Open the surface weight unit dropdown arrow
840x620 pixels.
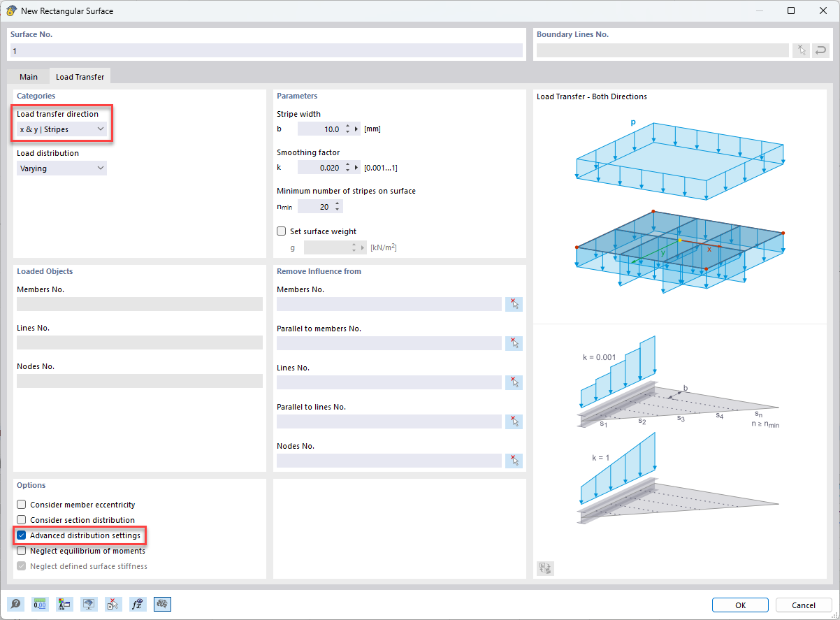(364, 247)
